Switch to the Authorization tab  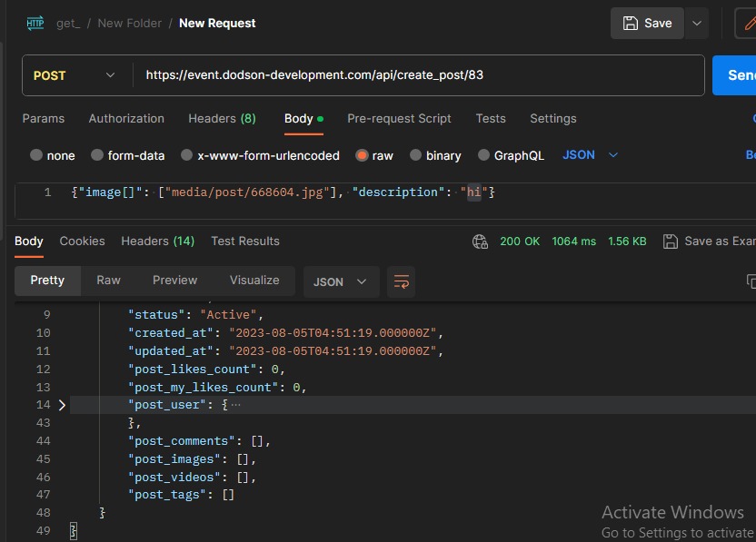(x=126, y=119)
